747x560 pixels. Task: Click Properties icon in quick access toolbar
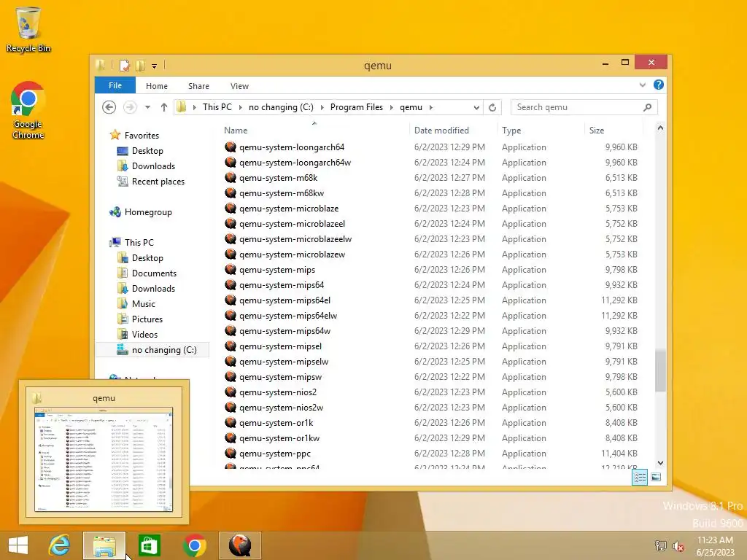(124, 65)
